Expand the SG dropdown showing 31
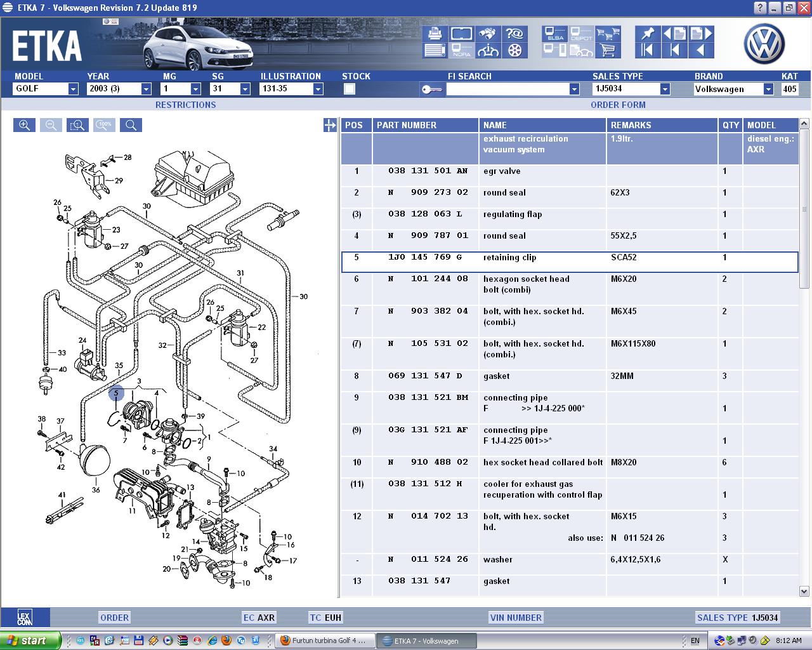812x650 pixels. (x=245, y=89)
